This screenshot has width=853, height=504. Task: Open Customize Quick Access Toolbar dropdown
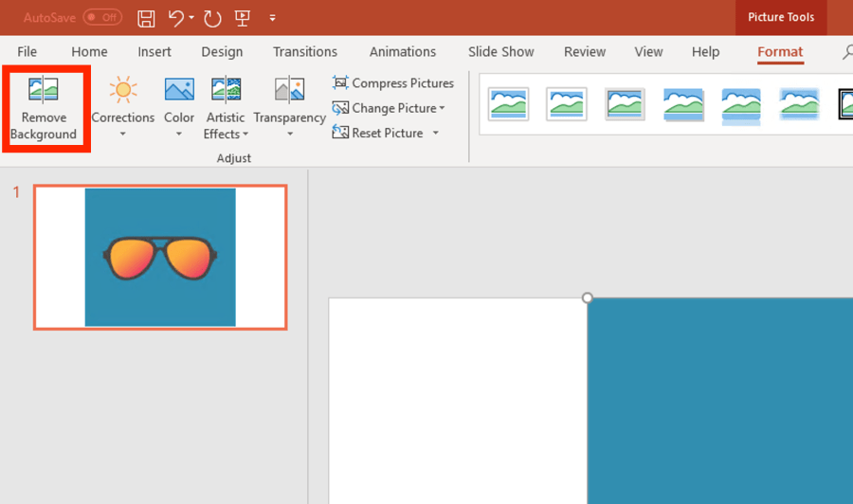[273, 19]
